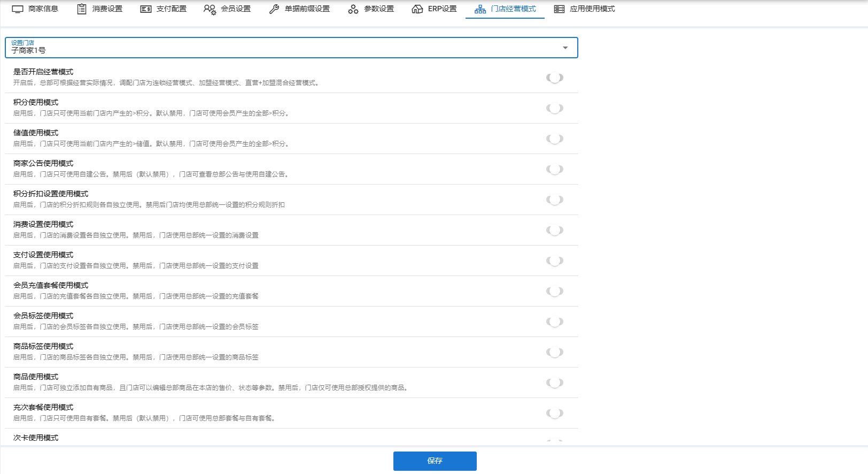This screenshot has height=474, width=868.
Task: Click the 积分折扣设置使用模式 heading
Action: (x=51, y=194)
